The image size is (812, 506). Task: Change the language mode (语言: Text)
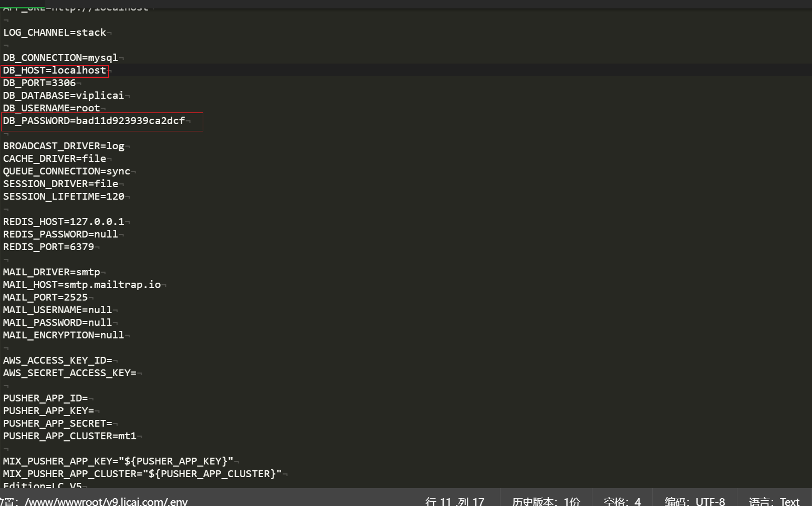click(x=774, y=501)
